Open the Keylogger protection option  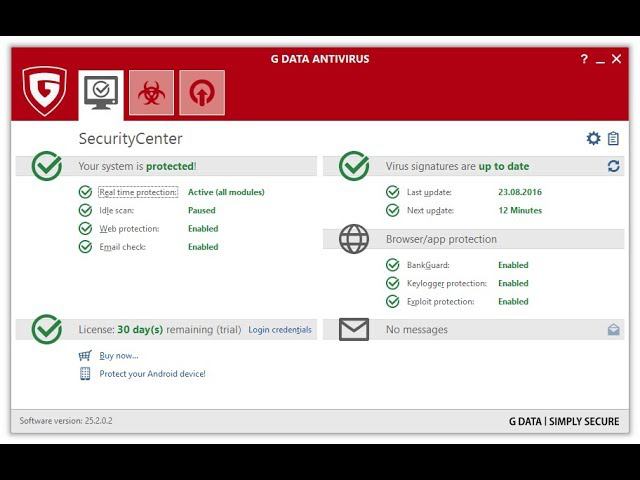tap(447, 283)
